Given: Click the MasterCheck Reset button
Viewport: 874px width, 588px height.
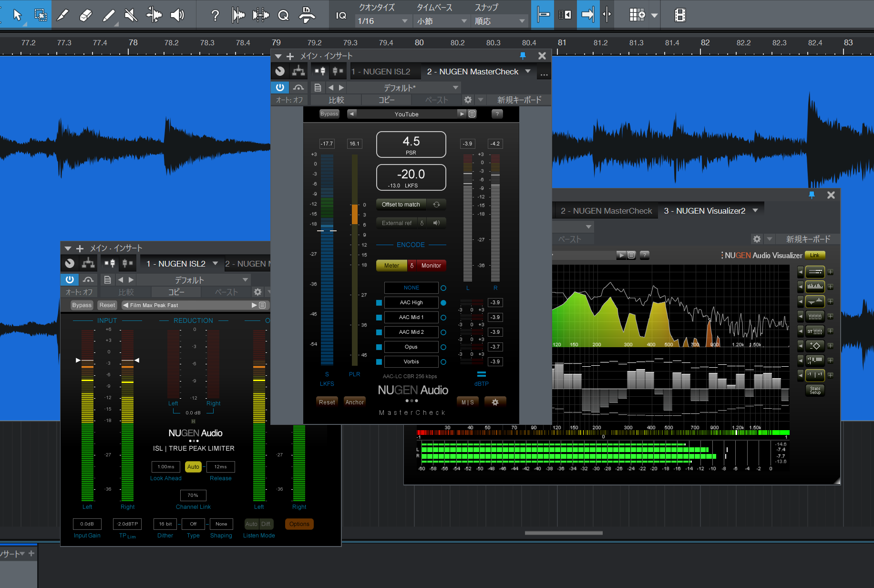Looking at the screenshot, I should [327, 402].
